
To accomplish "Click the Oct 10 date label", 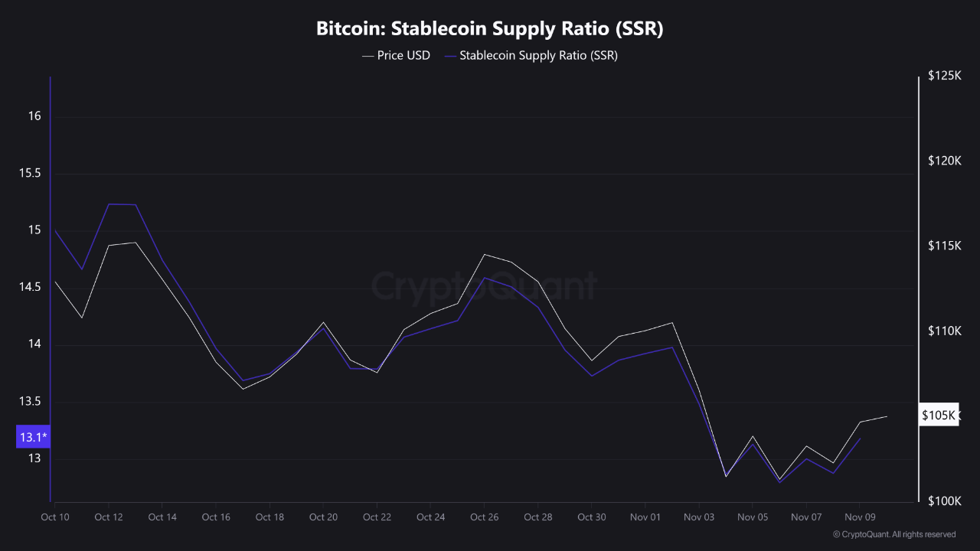I will click(x=55, y=517).
